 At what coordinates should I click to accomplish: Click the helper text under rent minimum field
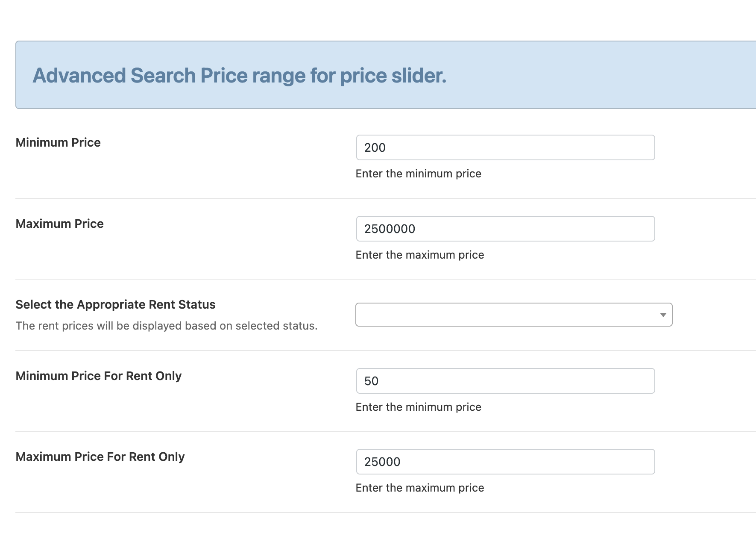(419, 407)
